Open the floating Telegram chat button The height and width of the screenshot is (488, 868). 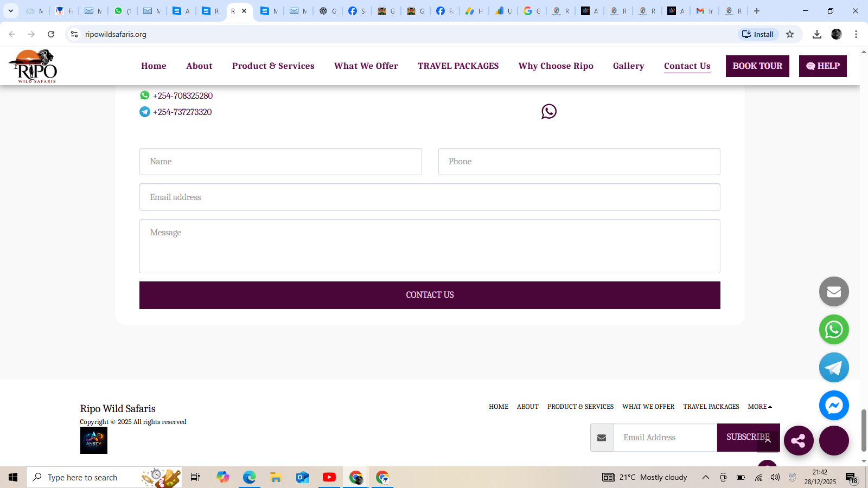coord(834,368)
